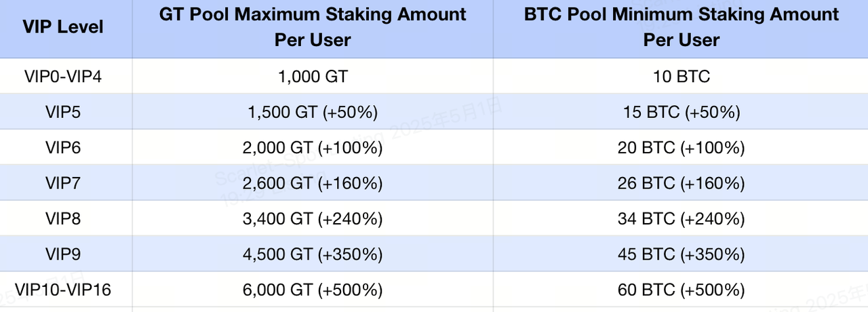Screen dimensions: 868x312
Task: Select the VIP5 row label
Action: 63,111
